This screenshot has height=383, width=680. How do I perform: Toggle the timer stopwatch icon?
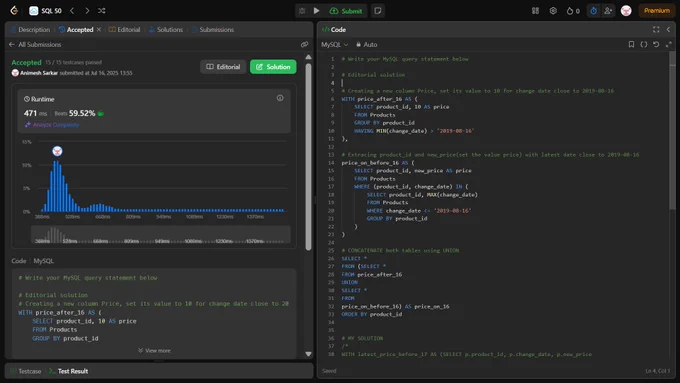point(593,11)
